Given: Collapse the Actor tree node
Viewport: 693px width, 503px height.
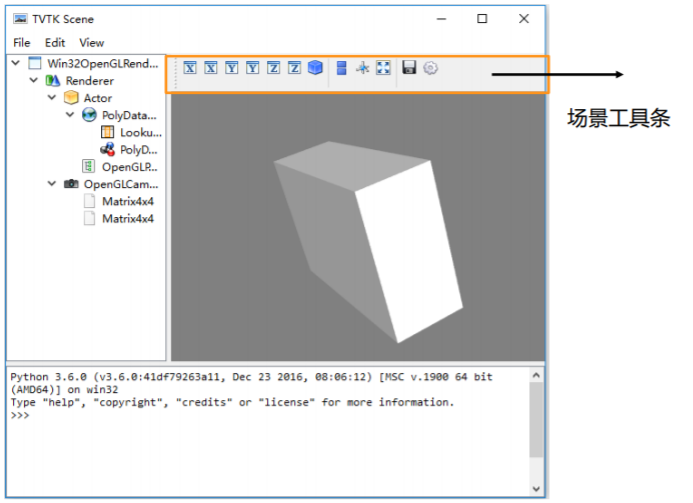Looking at the screenshot, I should click(52, 98).
